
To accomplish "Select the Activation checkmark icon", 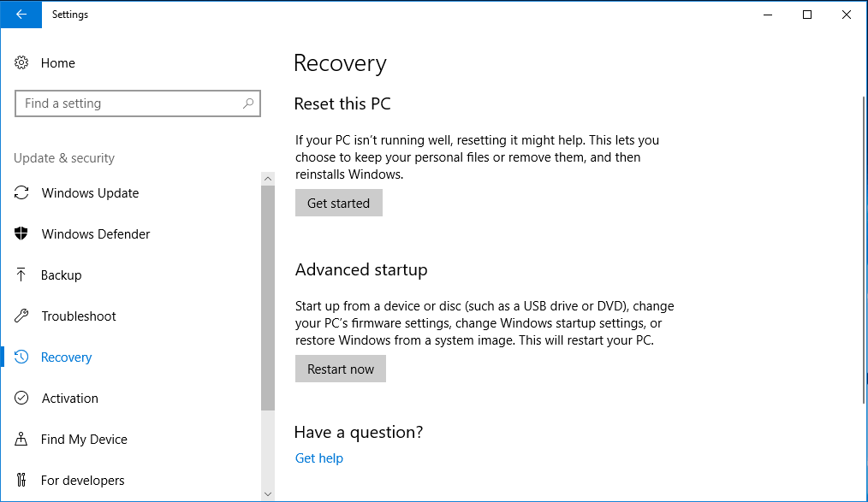I will (x=21, y=398).
